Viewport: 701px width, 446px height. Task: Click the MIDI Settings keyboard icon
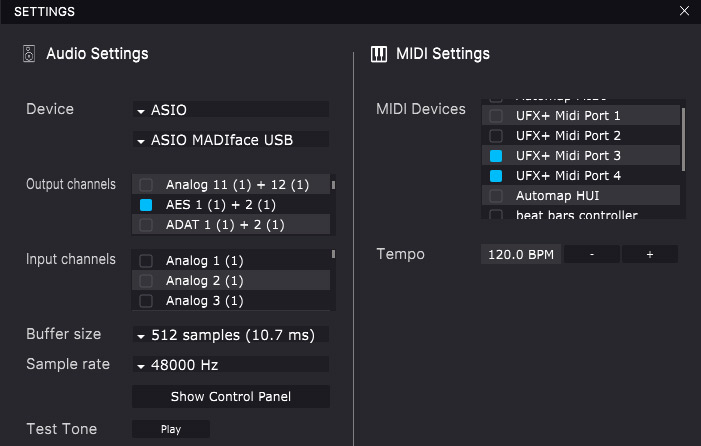(379, 54)
